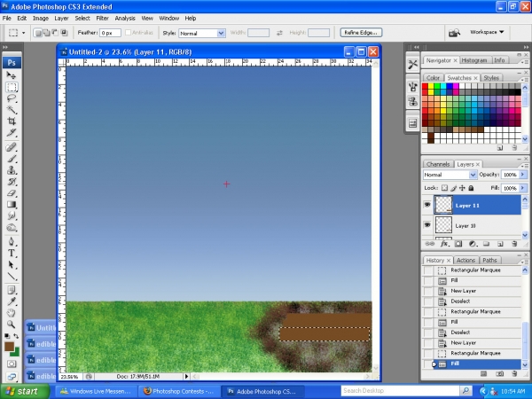Switch to the Channels tab

pyautogui.click(x=438, y=164)
